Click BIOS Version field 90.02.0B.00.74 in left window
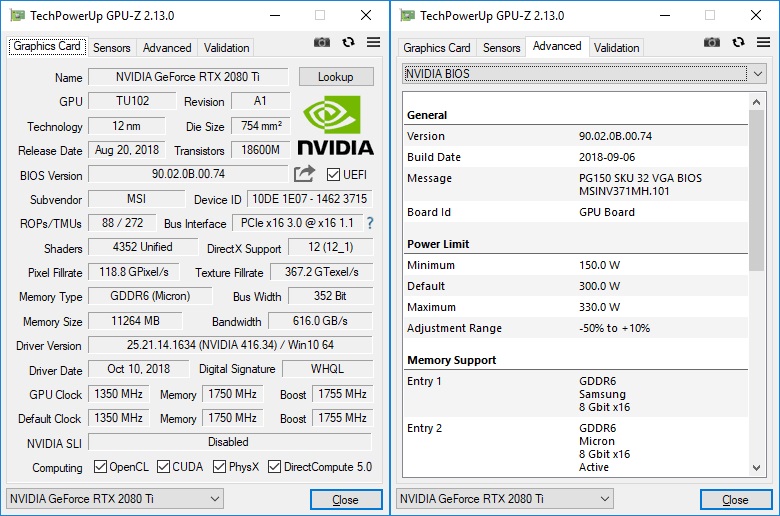780x516 pixels. pyautogui.click(x=188, y=174)
